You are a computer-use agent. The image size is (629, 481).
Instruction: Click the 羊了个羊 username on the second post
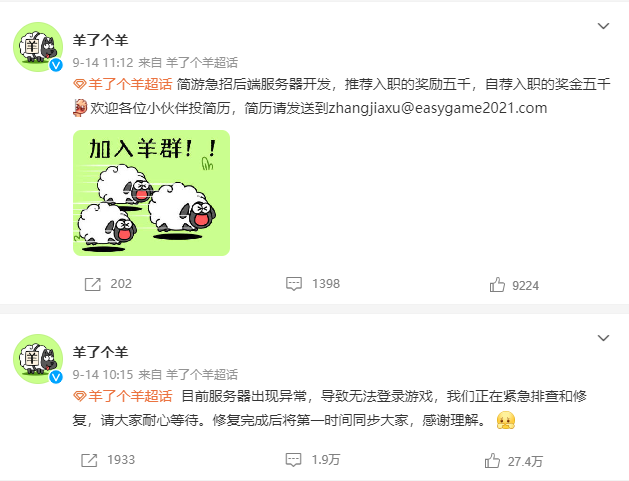pos(100,352)
